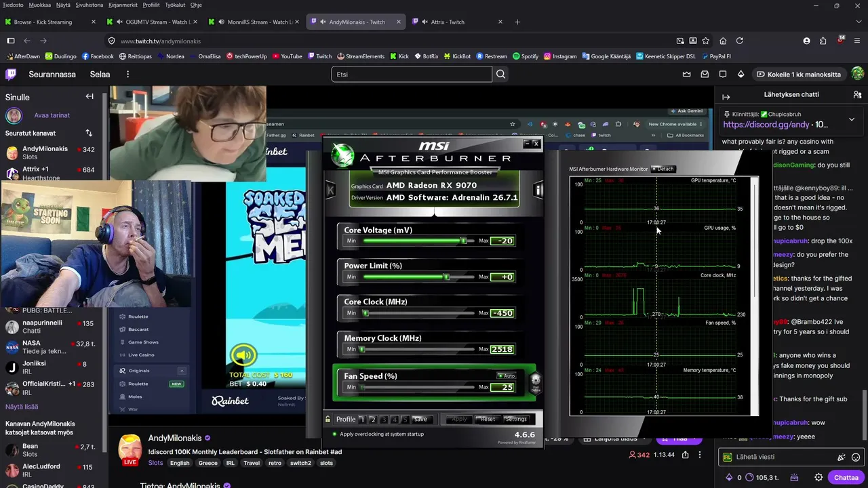Reload the page in the browser toolbar
The height and width of the screenshot is (488, 868).
[740, 41]
